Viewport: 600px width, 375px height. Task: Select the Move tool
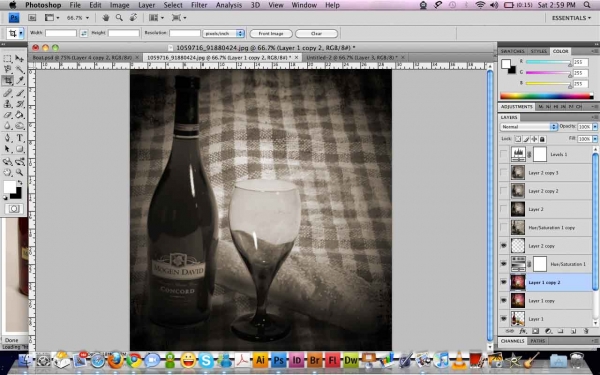coord(20,59)
